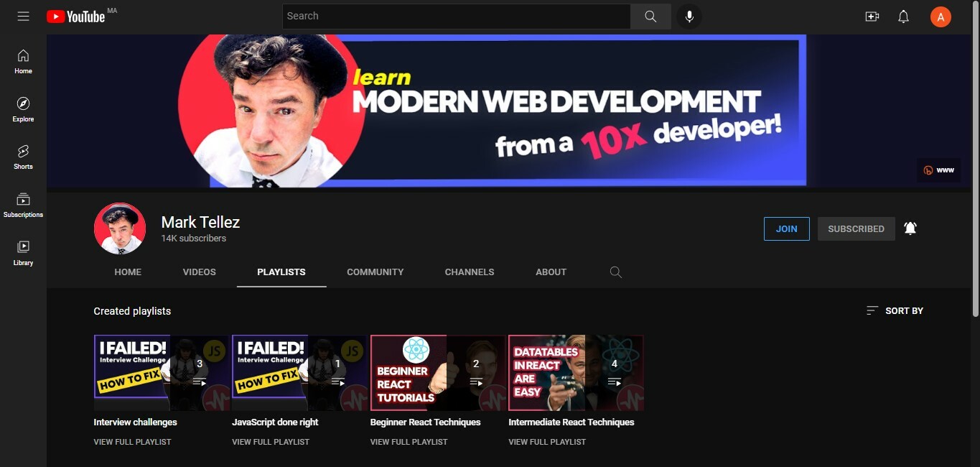Open Intermediate React Techniques playlist thumbnail

[x=577, y=373]
